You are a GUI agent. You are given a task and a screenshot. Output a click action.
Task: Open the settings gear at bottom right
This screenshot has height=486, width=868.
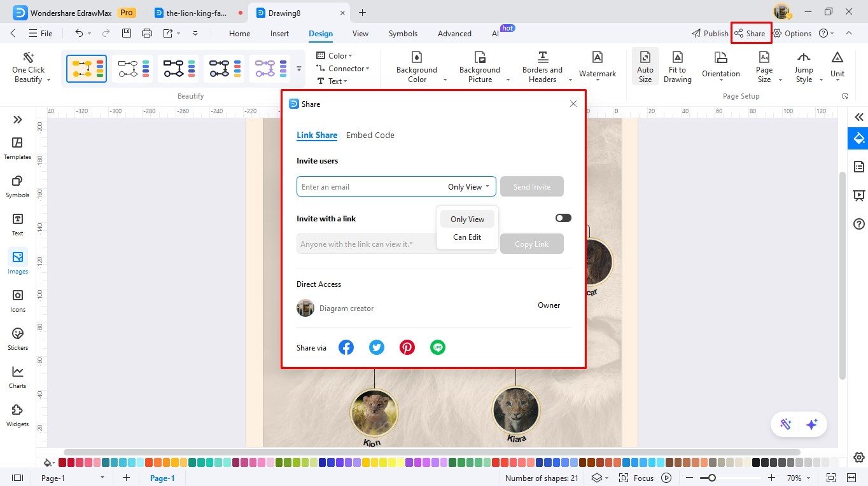(x=859, y=457)
